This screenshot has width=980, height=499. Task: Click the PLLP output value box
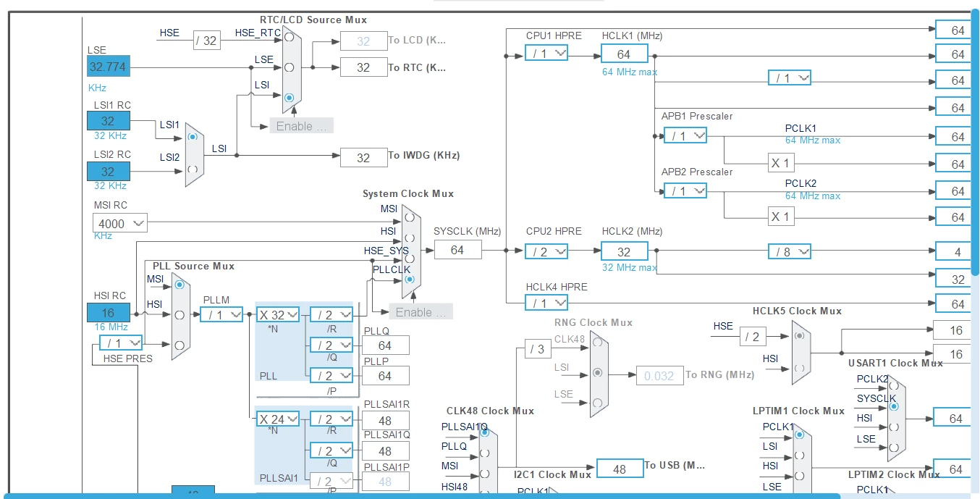click(x=385, y=376)
